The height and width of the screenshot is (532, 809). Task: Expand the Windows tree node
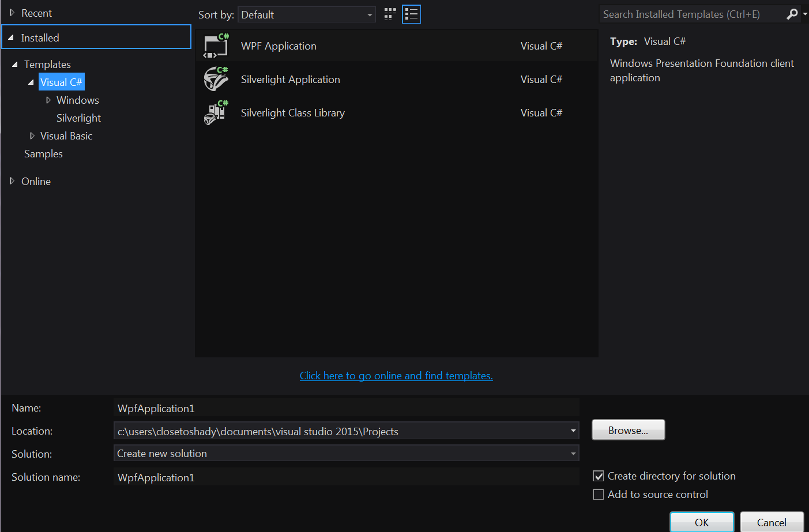[48, 100]
